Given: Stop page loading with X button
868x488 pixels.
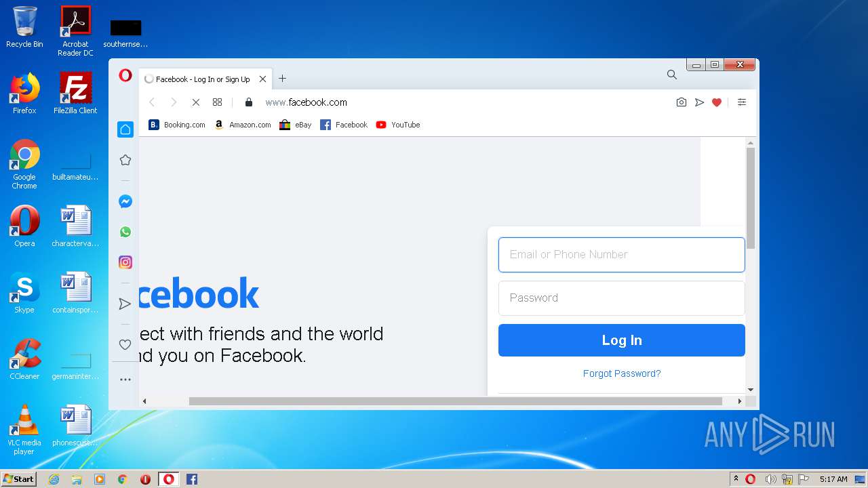Looking at the screenshot, I should [x=195, y=102].
